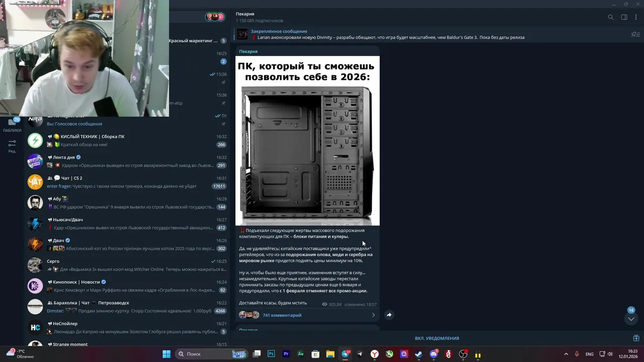Image resolution: width=644 pixels, height=362 pixels.
Task: Launch Adobe Audition from the taskbar
Action: 300,354
